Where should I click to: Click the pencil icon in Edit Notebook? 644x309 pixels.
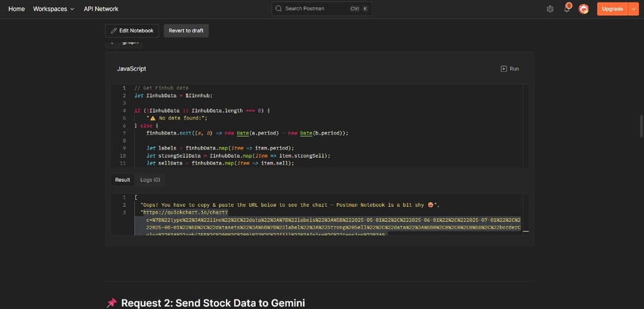tap(114, 31)
